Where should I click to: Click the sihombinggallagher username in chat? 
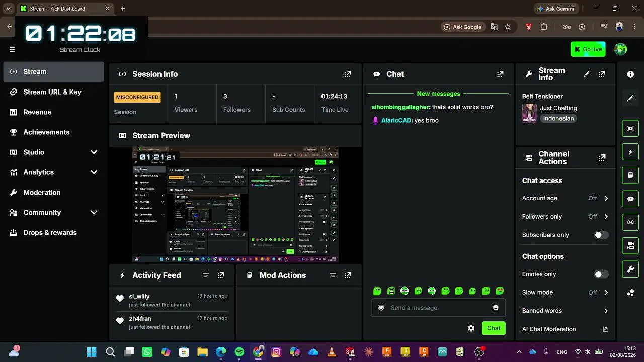tap(401, 107)
